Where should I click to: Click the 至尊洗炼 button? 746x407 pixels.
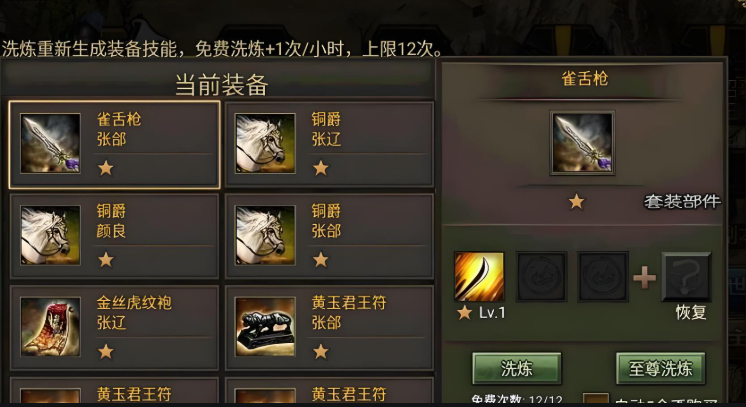[x=660, y=368]
